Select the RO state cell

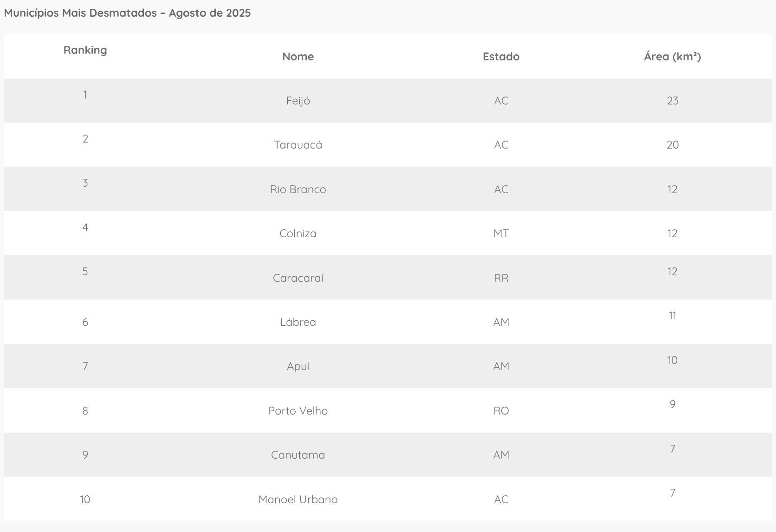501,411
